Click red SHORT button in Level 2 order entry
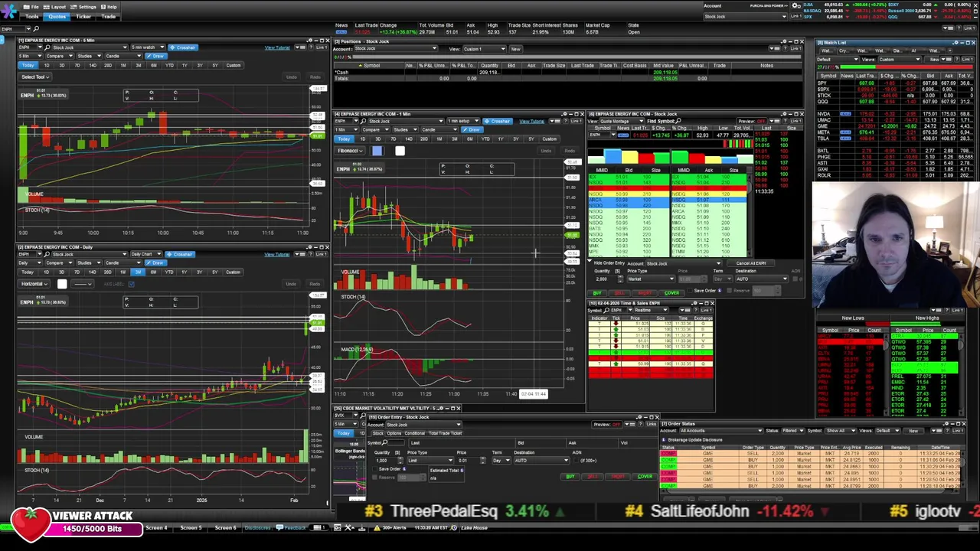 click(x=645, y=293)
